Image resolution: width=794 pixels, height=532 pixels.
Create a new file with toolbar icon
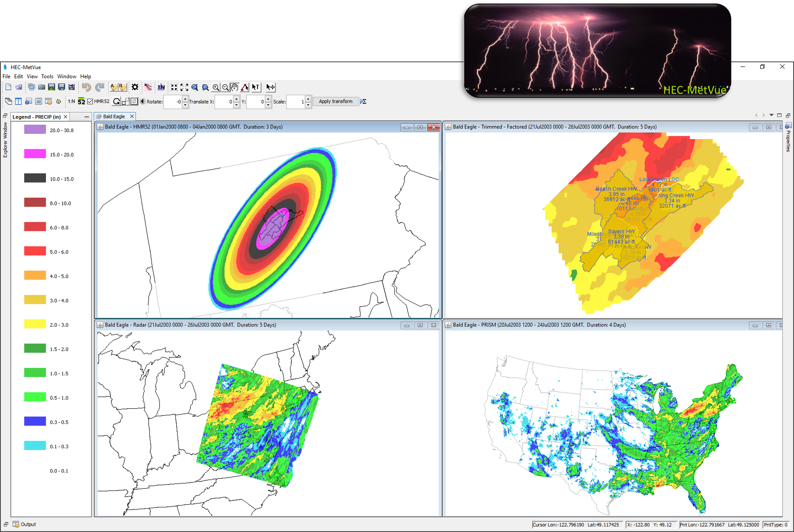click(x=9, y=87)
